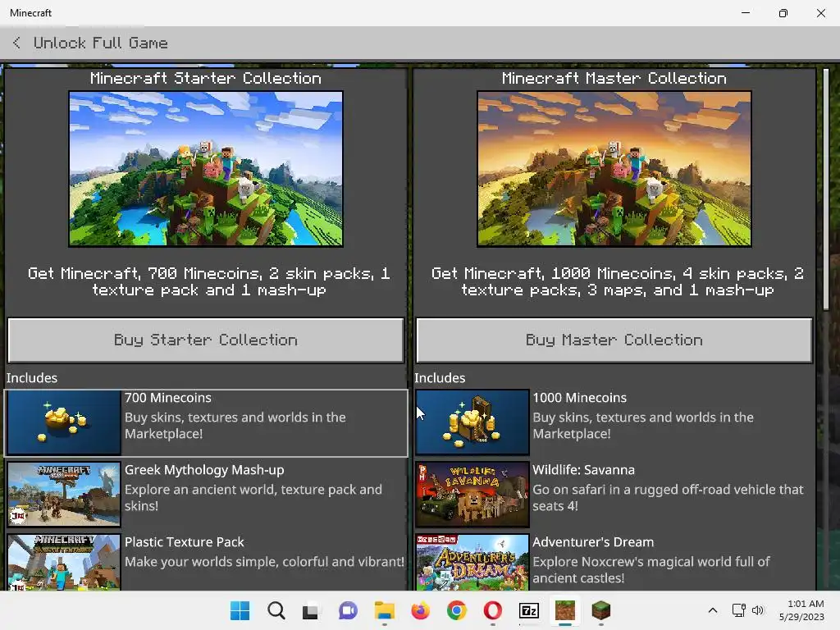This screenshot has width=840, height=630.
Task: Close the Minecraft window
Action: [820, 13]
